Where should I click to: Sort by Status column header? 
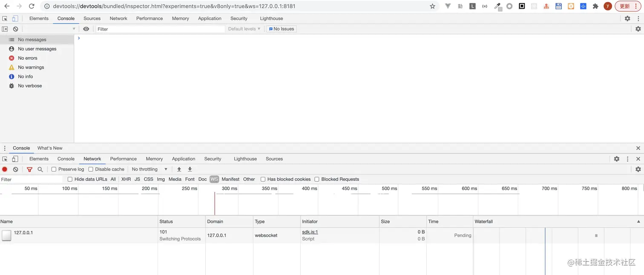181,222
